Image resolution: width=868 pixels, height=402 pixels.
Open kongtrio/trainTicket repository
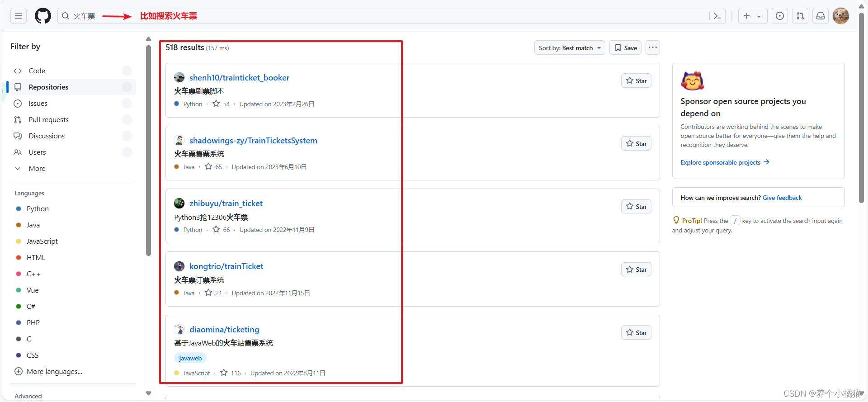(x=226, y=266)
